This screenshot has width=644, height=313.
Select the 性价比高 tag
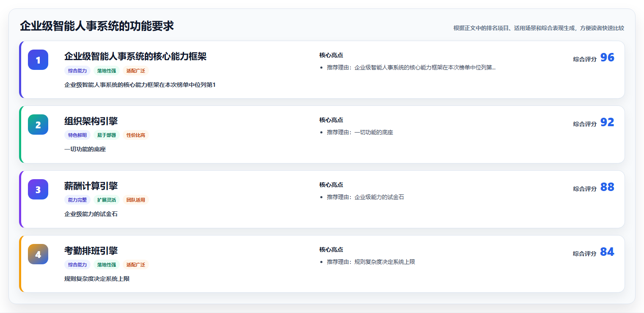[136, 135]
